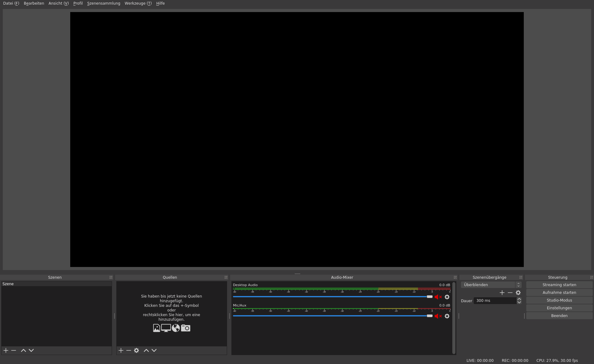Add a new scene with plus icon
The image size is (594, 364).
pos(6,350)
